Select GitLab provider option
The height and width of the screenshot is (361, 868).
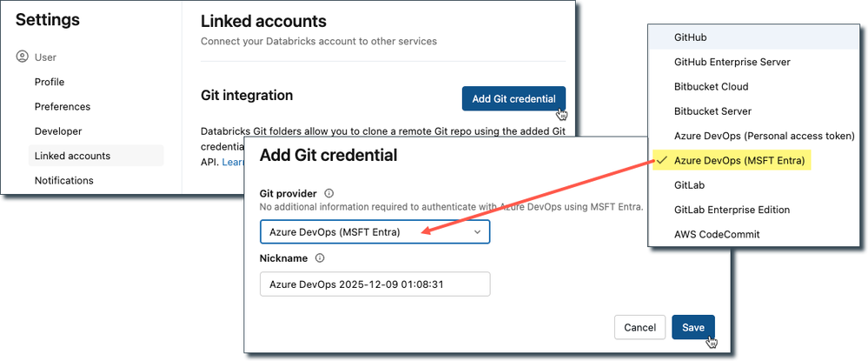pyautogui.click(x=689, y=185)
